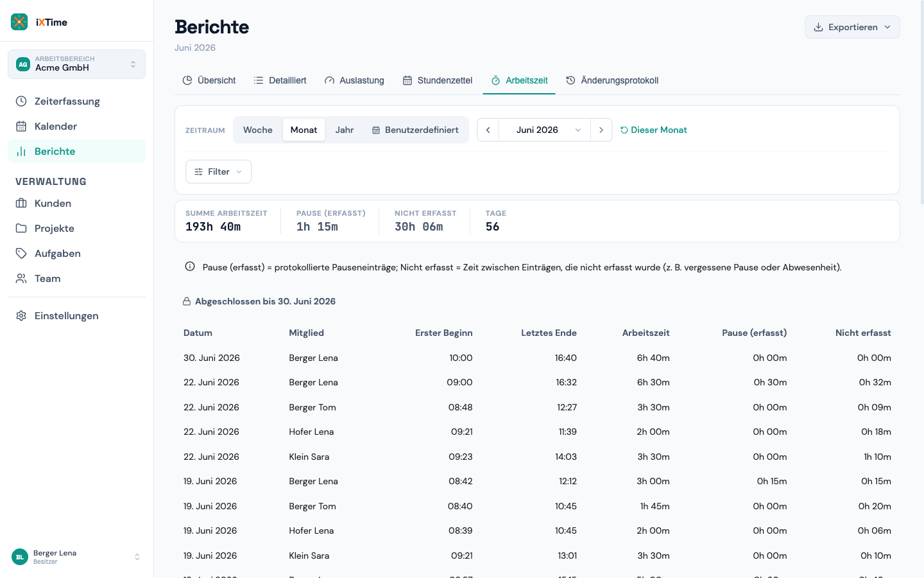Click the history icon on Änderungsprotokoll
The image size is (924, 578).
[570, 80]
